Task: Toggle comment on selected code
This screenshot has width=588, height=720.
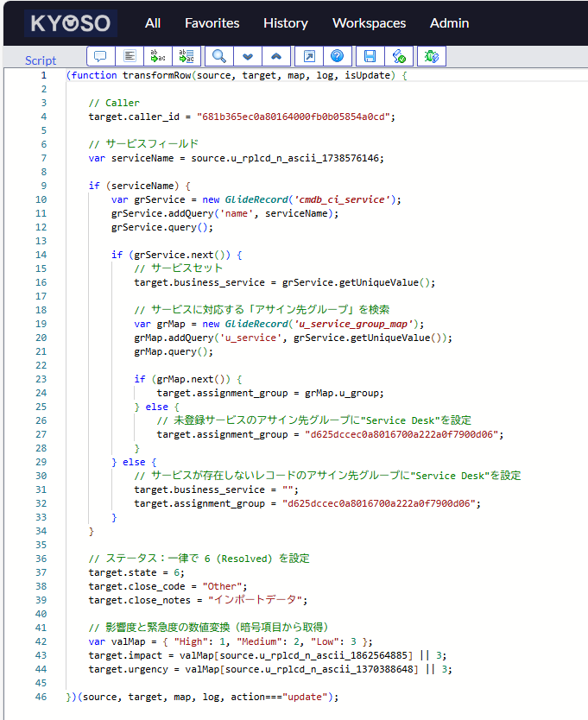Action: click(100, 56)
